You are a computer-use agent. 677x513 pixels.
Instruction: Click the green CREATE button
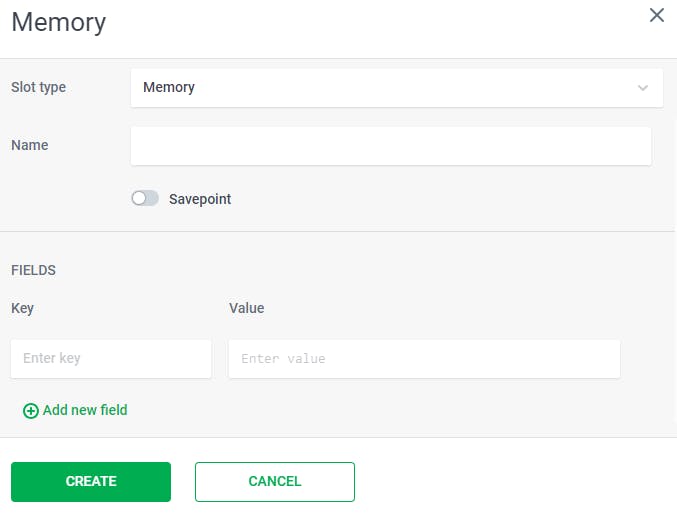pos(91,482)
